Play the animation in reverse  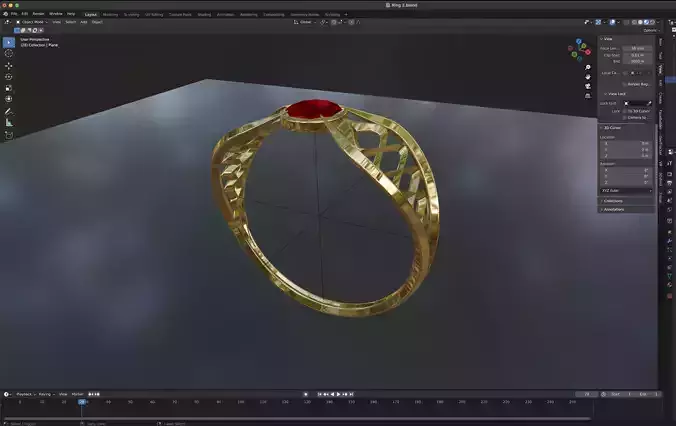(x=332, y=394)
